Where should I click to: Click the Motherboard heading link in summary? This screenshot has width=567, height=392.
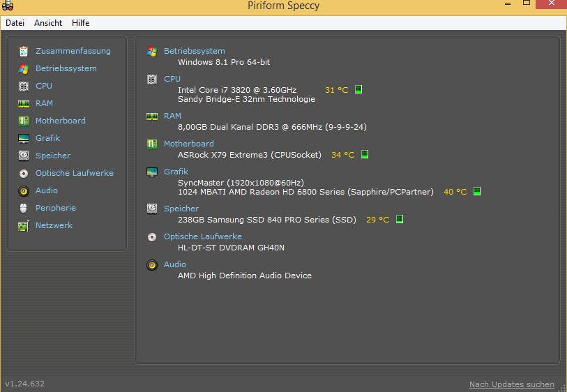[189, 144]
